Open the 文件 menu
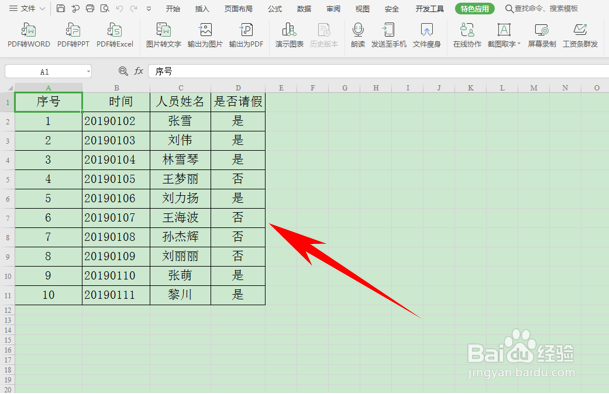Image resolution: width=609 pixels, height=394 pixels. 27,8
